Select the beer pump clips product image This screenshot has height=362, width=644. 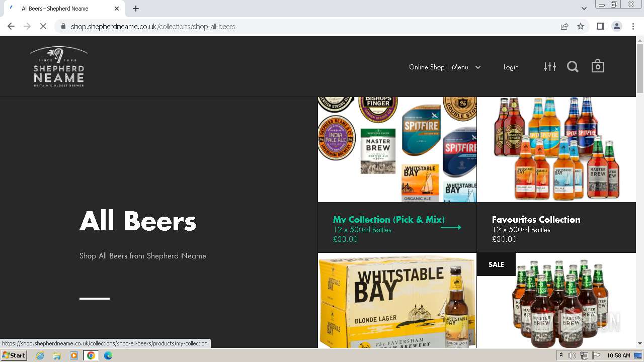pos(397,149)
